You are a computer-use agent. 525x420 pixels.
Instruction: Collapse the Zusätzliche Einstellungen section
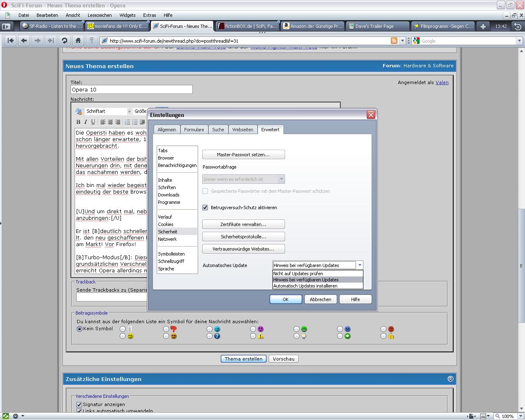coord(450,379)
